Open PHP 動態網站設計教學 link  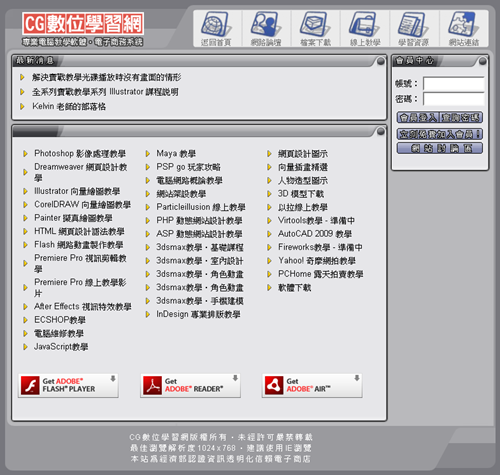[199, 220]
